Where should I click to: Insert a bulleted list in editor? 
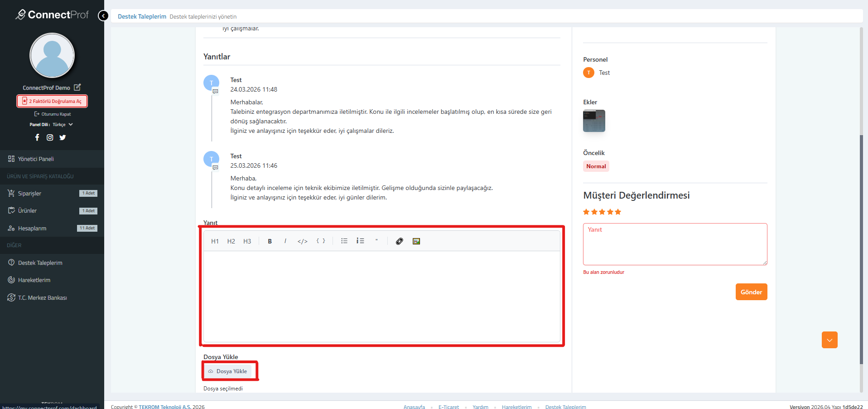[344, 241]
